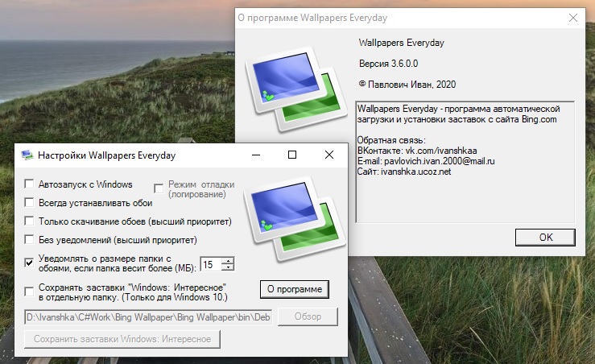Viewport: 595px width, 364px height.
Task: Click the © Павлович Иван, 2020 label
Action: (407, 85)
